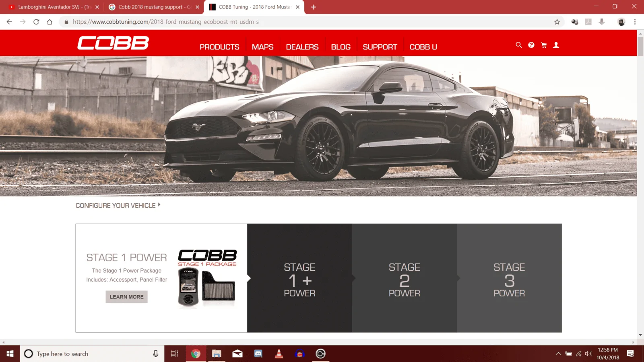
Task: Open the help question mark icon
Action: pyautogui.click(x=531, y=45)
